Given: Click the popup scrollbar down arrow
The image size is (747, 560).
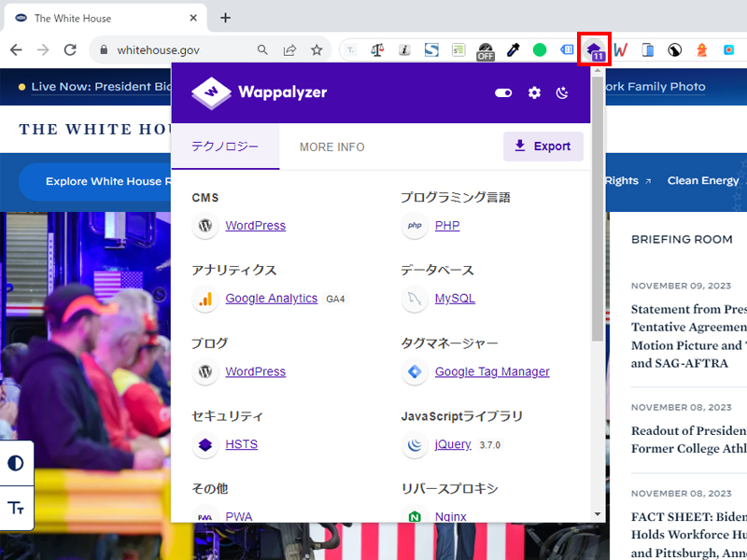Looking at the screenshot, I should pos(598,514).
